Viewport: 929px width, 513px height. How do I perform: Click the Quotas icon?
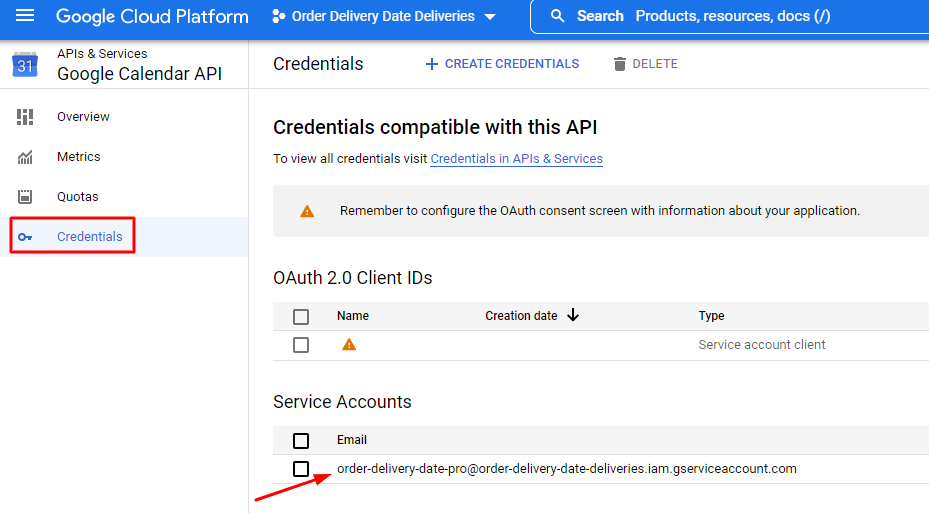[25, 197]
